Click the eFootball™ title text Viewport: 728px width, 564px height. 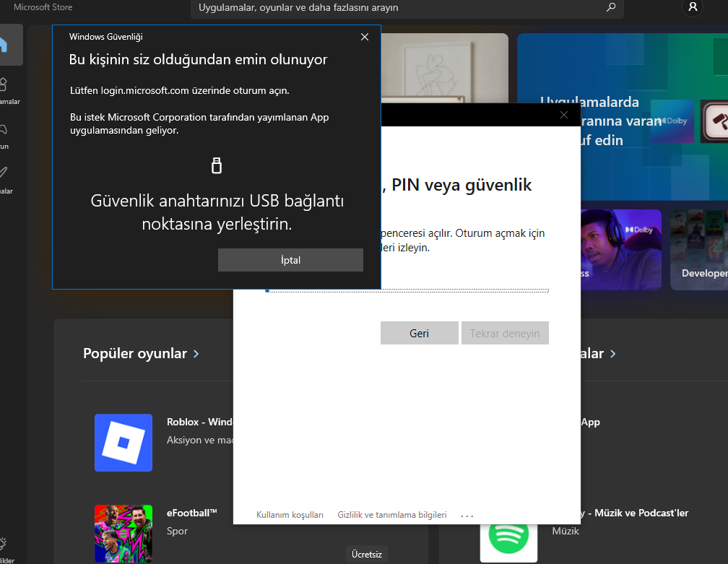coord(192,513)
